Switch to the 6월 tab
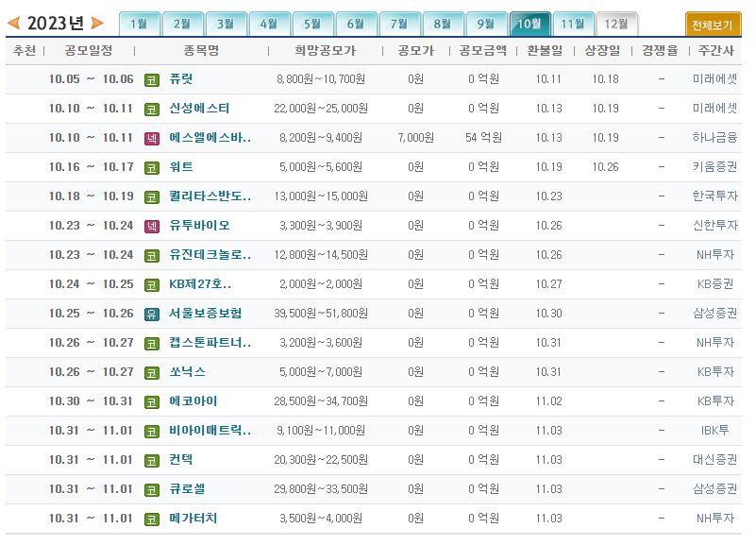The height and width of the screenshot is (545, 756). (357, 24)
